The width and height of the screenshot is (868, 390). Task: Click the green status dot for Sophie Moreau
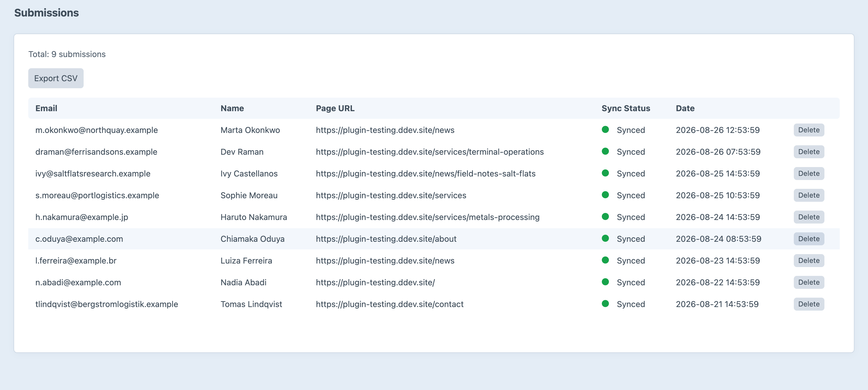(605, 195)
